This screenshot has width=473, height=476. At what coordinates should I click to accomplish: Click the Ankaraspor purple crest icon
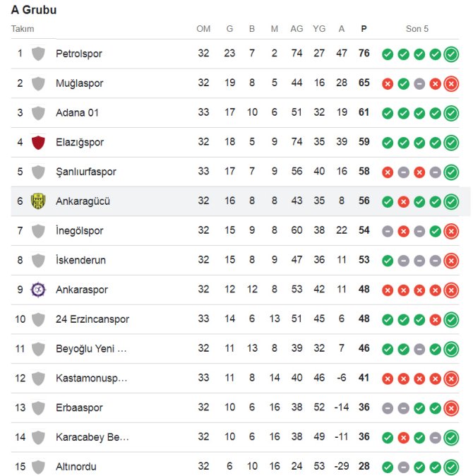(38, 290)
